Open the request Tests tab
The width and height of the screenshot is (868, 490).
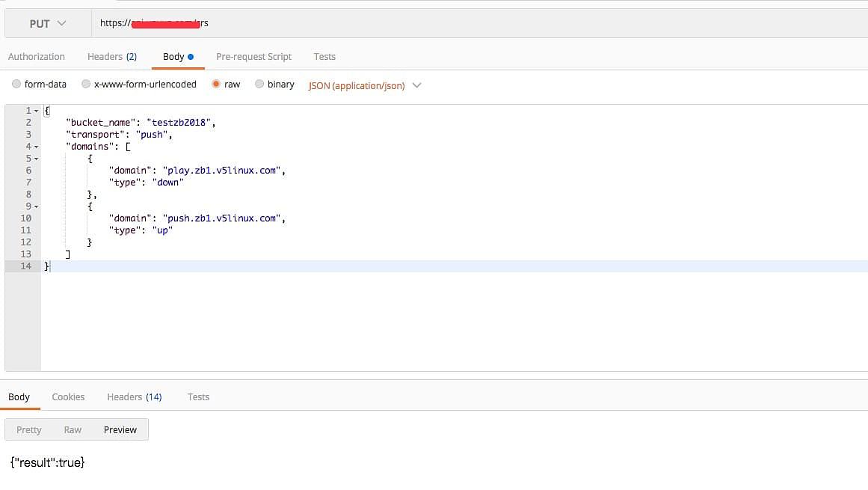point(324,57)
